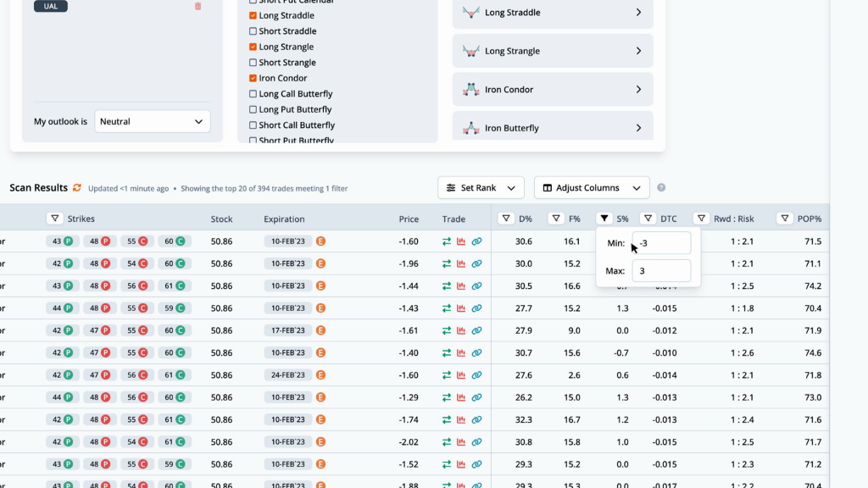Expand the Set Rank dropdown
This screenshot has width=868, height=488.
481,188
